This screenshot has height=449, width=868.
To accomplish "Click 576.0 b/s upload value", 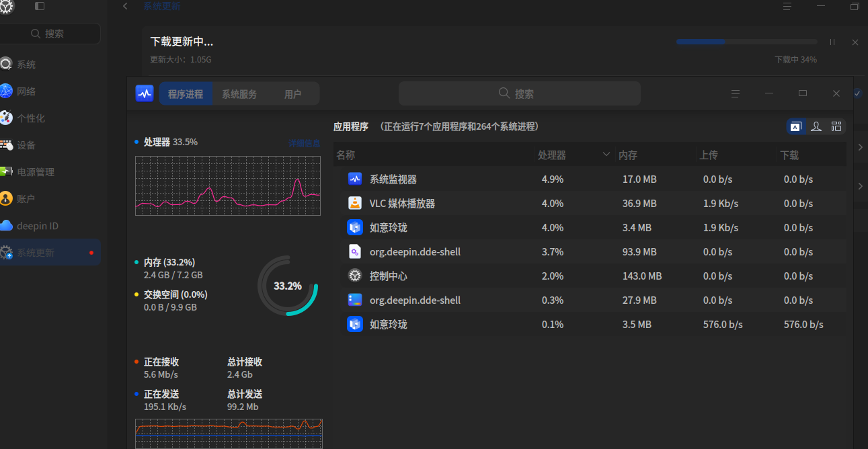I will pos(723,325).
